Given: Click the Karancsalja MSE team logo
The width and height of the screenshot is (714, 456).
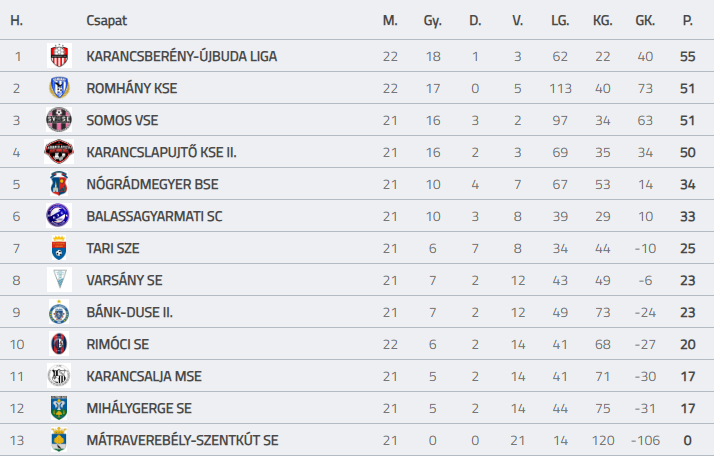Looking at the screenshot, I should coord(59,376).
